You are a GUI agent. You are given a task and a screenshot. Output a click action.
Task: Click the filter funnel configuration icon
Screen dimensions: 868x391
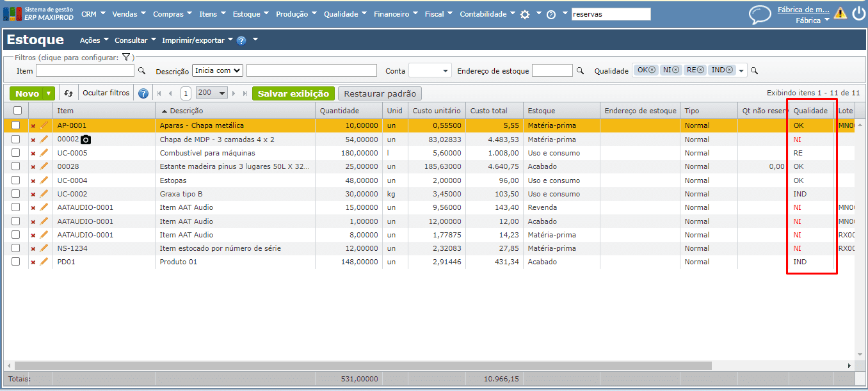[126, 57]
